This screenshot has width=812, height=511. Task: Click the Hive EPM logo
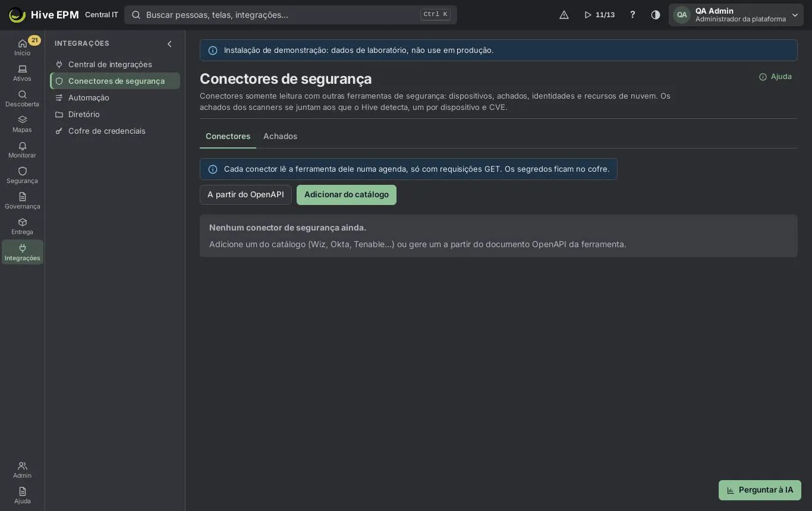point(44,15)
